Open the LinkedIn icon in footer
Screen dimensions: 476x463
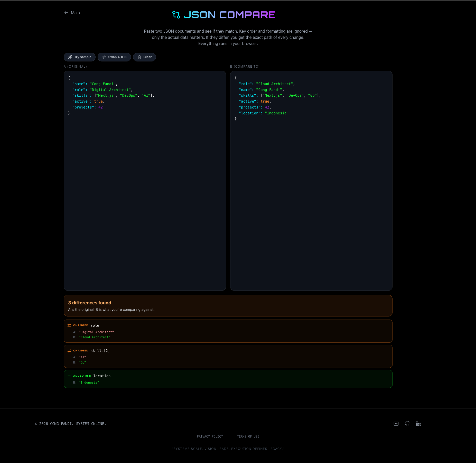tap(419, 424)
